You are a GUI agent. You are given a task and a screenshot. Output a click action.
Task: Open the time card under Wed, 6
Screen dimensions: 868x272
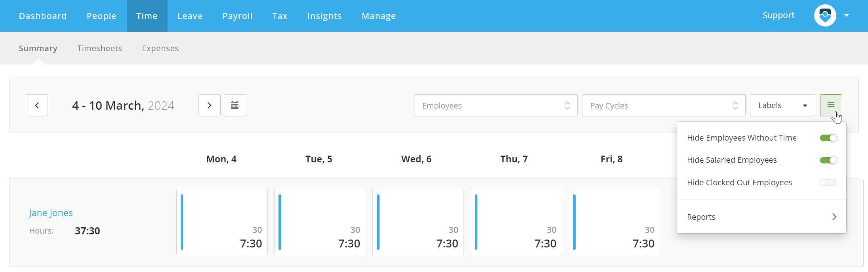tap(418, 223)
